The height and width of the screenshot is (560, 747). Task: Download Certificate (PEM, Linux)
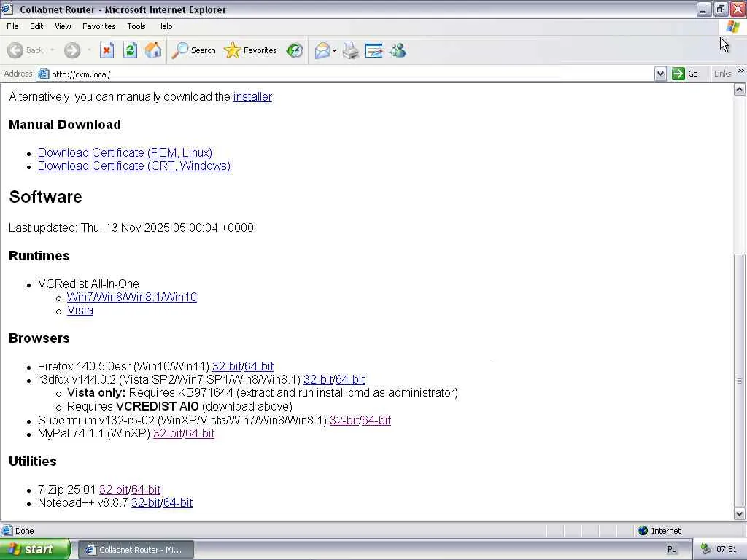pos(125,152)
